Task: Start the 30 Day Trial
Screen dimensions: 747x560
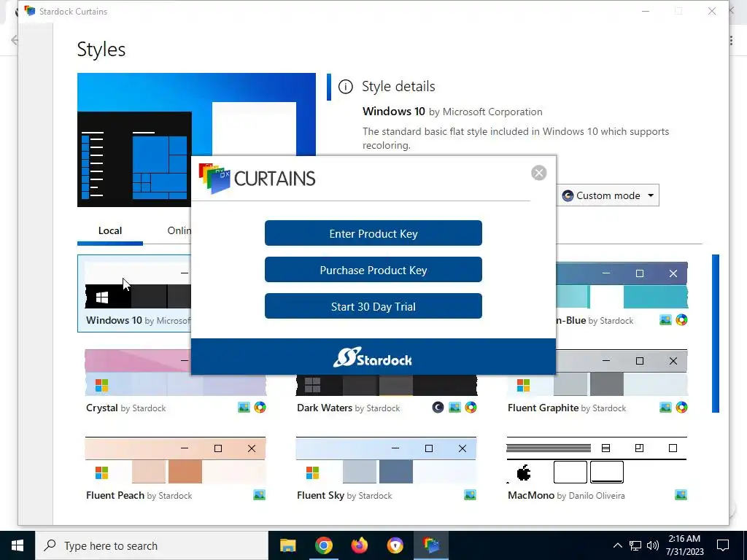Action: 373,306
